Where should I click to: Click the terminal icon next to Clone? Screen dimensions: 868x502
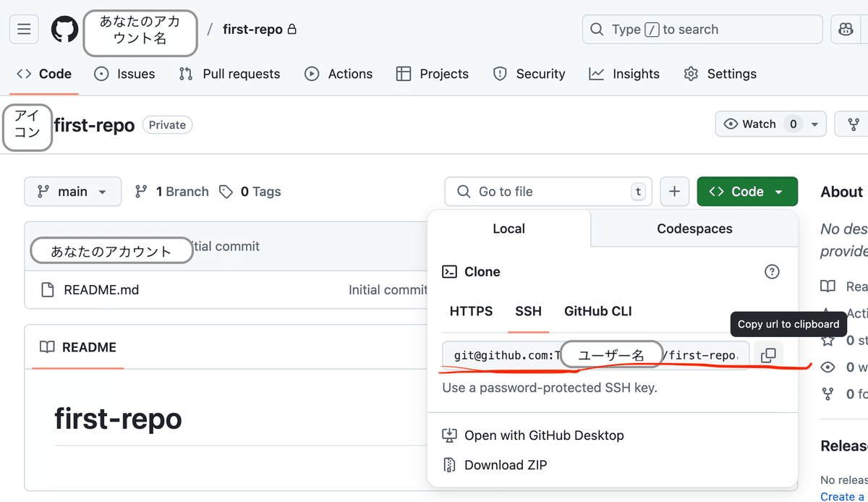tap(450, 271)
